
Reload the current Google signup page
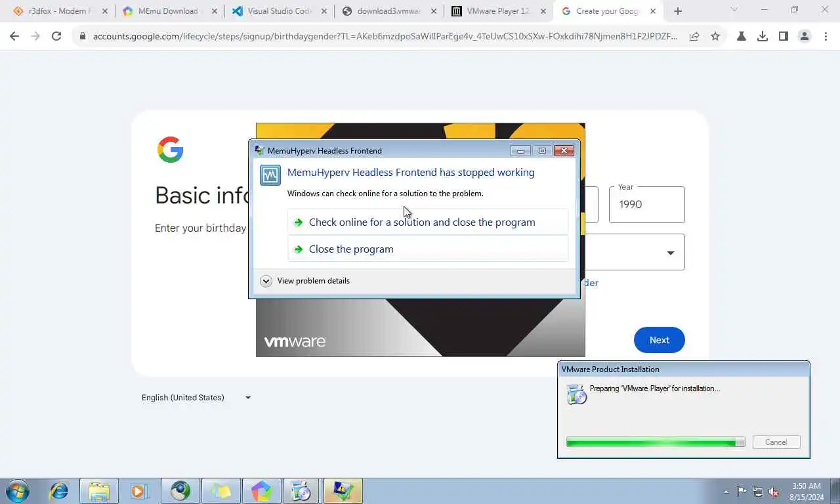pos(56,37)
